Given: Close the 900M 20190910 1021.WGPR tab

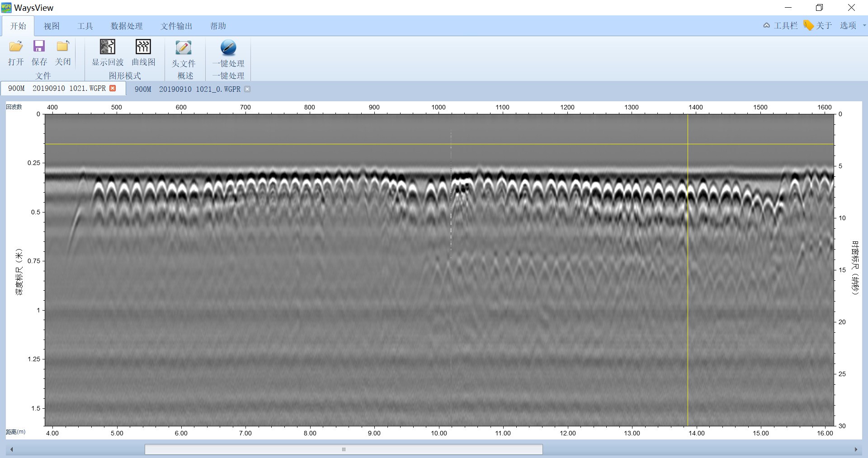Looking at the screenshot, I should (x=113, y=88).
